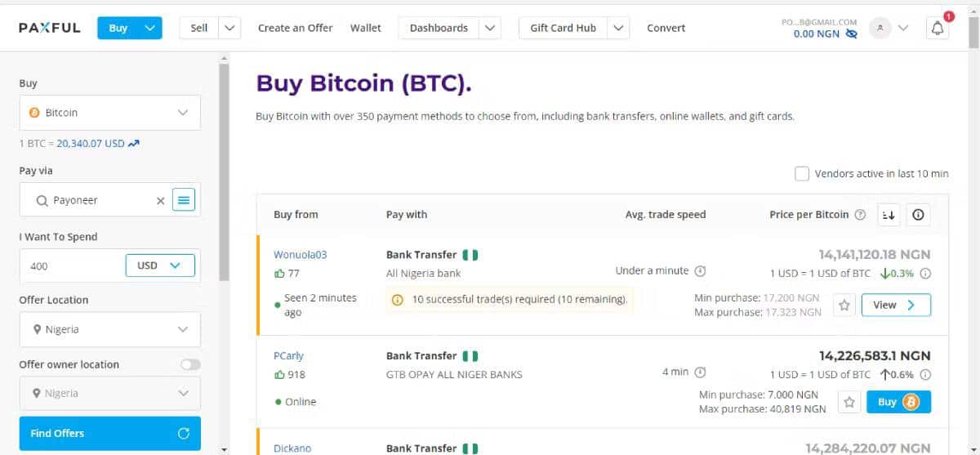Expand the Gift Card Hub dropdown arrow
Screen dimensions: 980x455
[619, 28]
